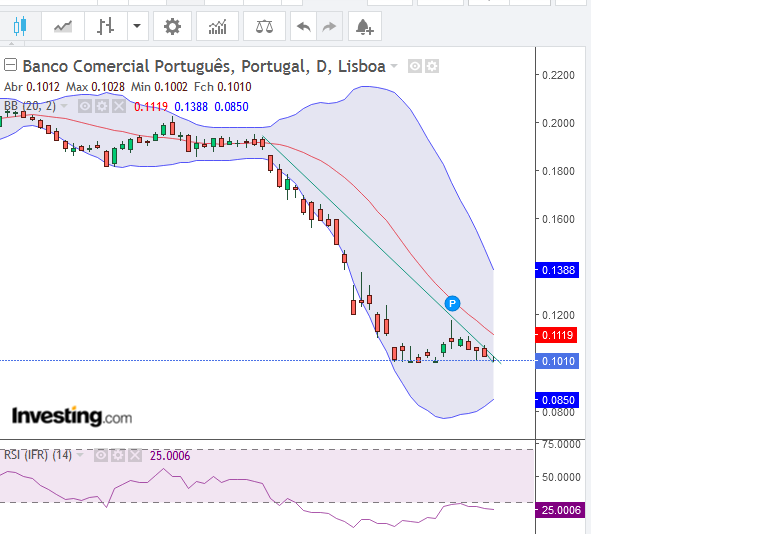The width and height of the screenshot is (768, 534).
Task: Select the bar chart style icon
Action: click(x=106, y=26)
